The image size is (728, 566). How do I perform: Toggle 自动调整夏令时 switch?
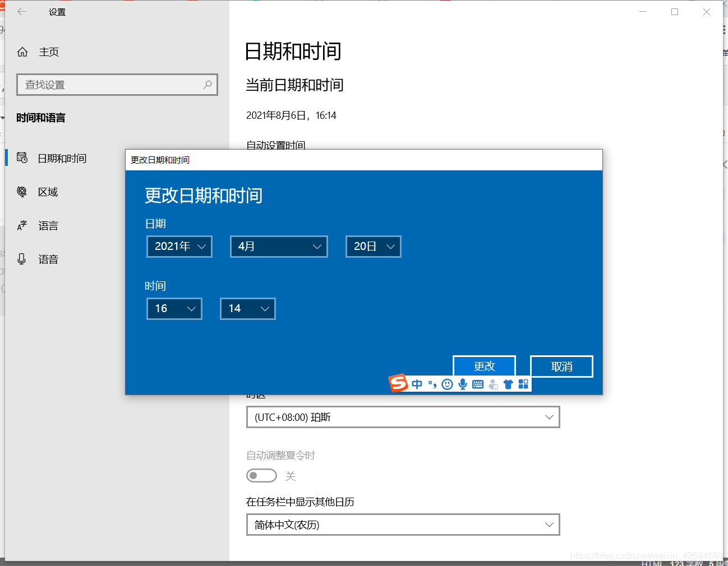tap(261, 476)
